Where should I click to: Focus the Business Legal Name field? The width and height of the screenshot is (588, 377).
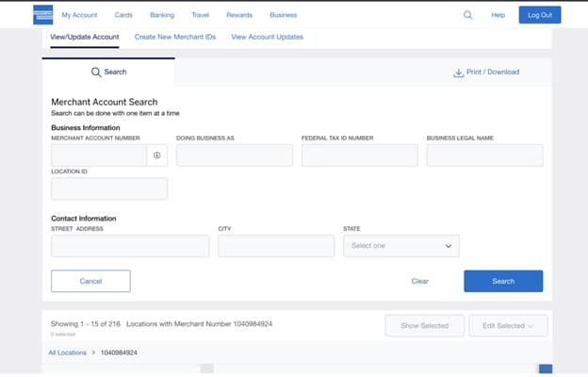point(484,156)
